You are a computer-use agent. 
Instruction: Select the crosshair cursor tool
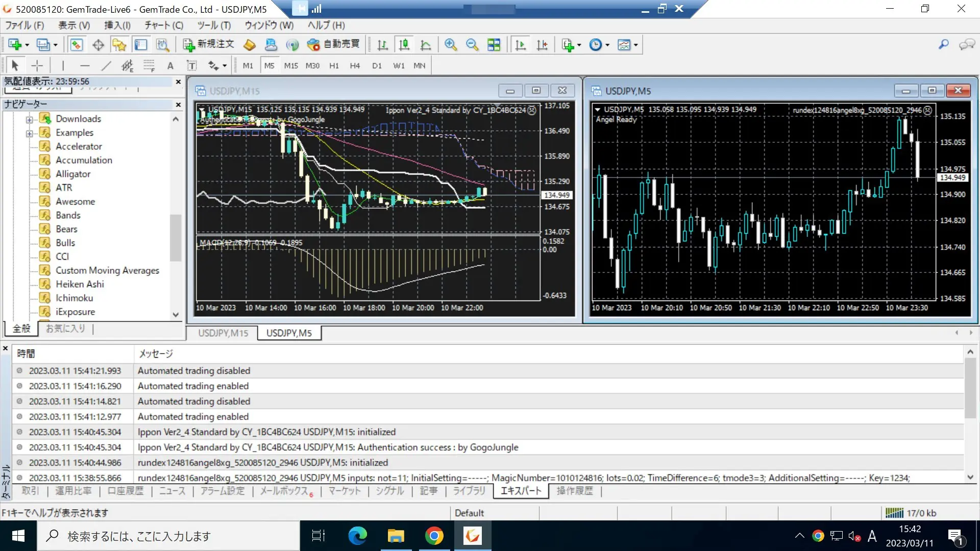pos(37,65)
